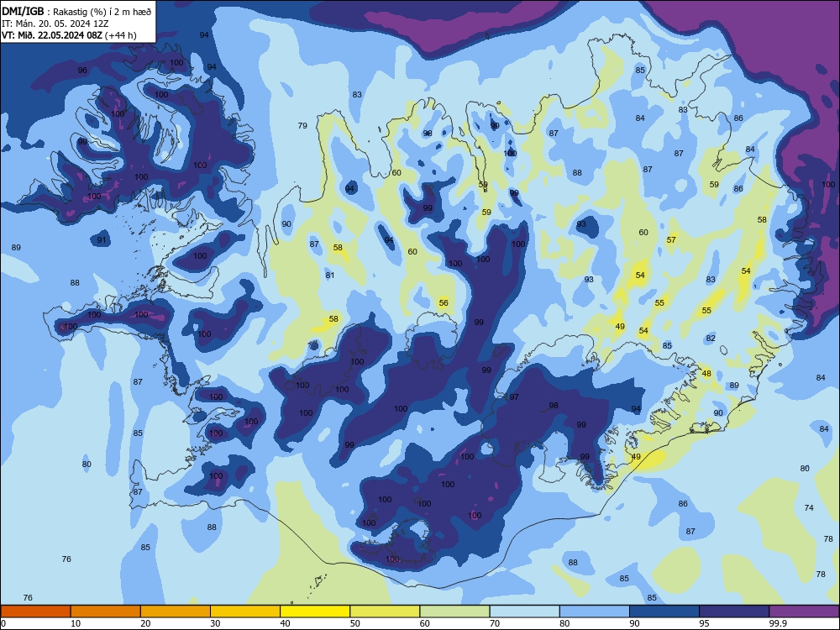Select the legend tick label 20
The width and height of the screenshot is (840, 630).
[x=145, y=623]
